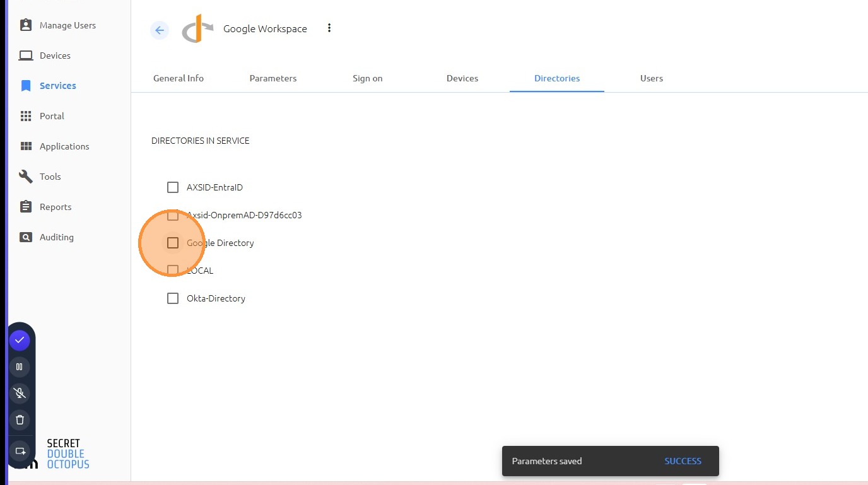Image resolution: width=868 pixels, height=485 pixels.
Task: Click the Tools wrench icon
Action: pos(26,177)
